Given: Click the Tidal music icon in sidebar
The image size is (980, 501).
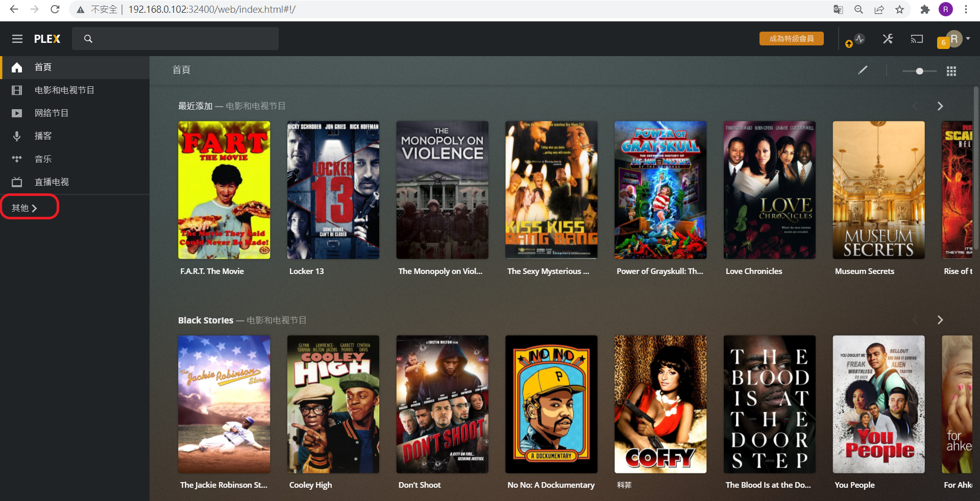Looking at the screenshot, I should 17,159.
